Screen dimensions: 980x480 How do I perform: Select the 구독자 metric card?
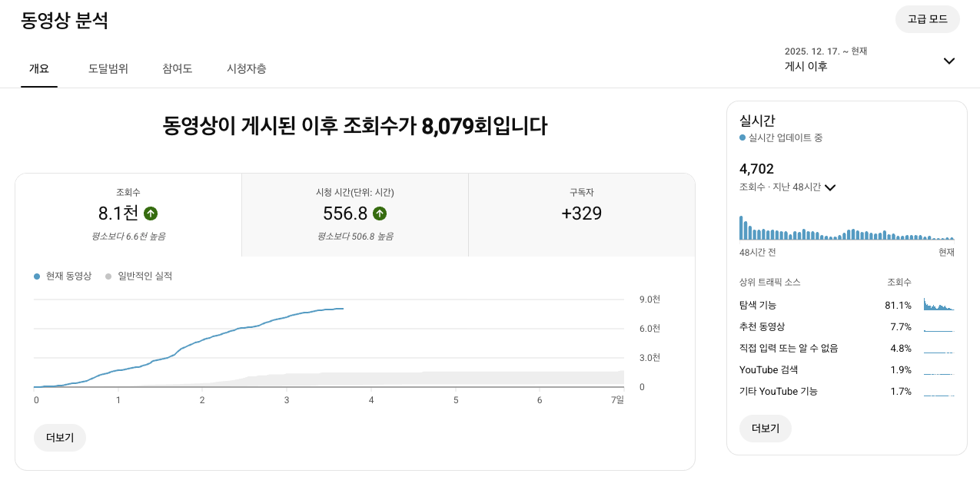582,214
